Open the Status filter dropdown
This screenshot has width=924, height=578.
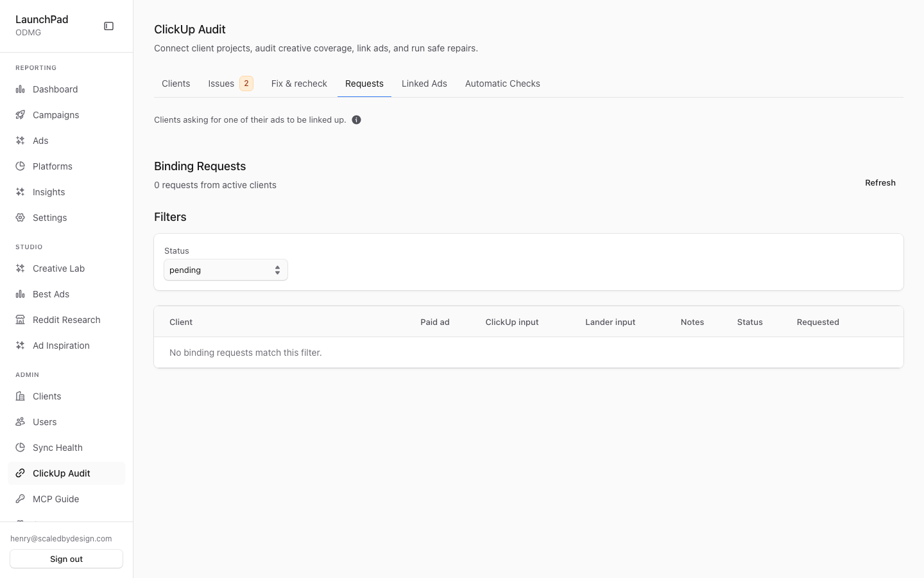point(226,270)
